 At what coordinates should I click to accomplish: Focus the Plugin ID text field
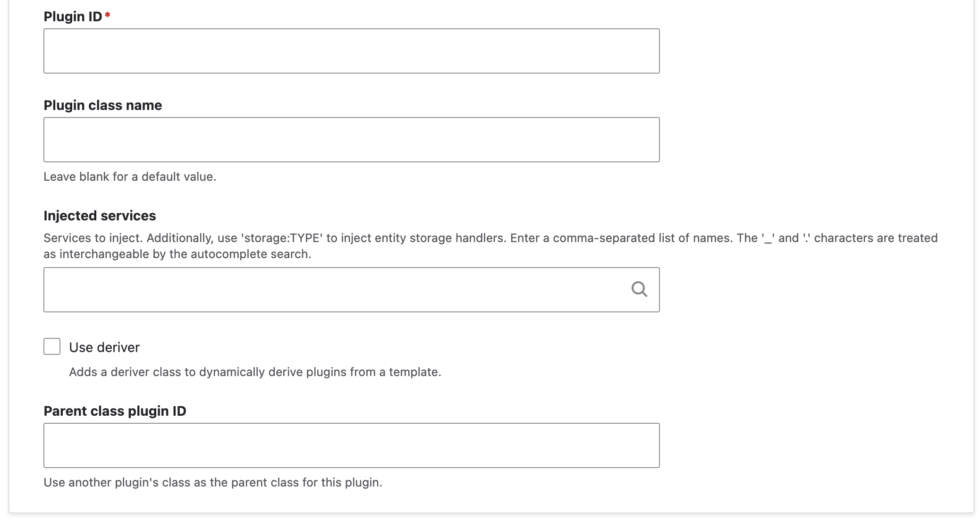(351, 51)
